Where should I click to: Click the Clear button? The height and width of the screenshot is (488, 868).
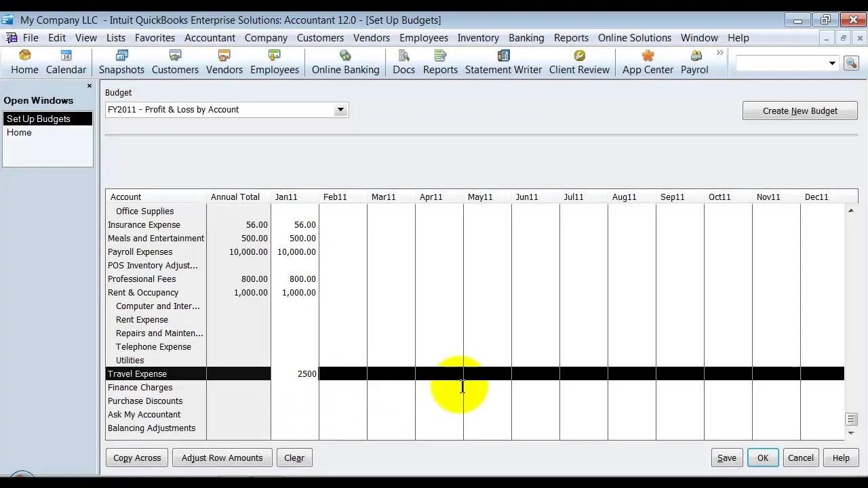point(294,457)
